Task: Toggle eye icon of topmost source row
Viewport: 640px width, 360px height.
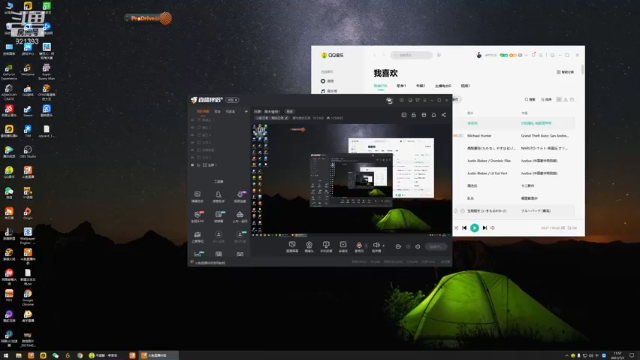Action: (x=193, y=120)
